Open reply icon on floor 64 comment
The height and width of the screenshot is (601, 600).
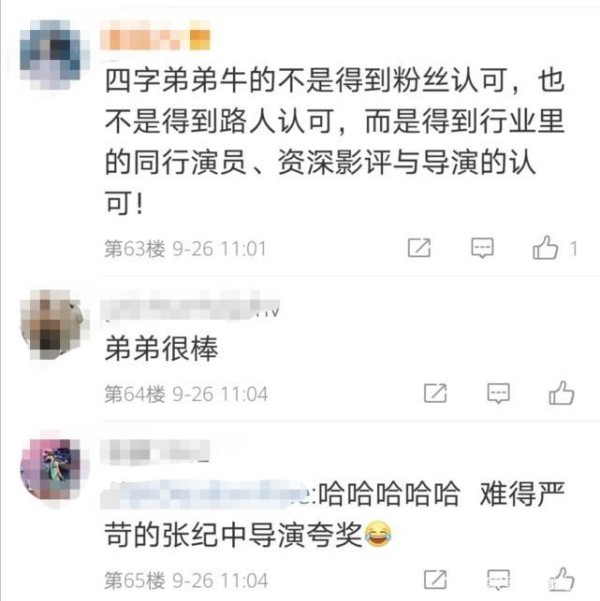tap(498, 393)
